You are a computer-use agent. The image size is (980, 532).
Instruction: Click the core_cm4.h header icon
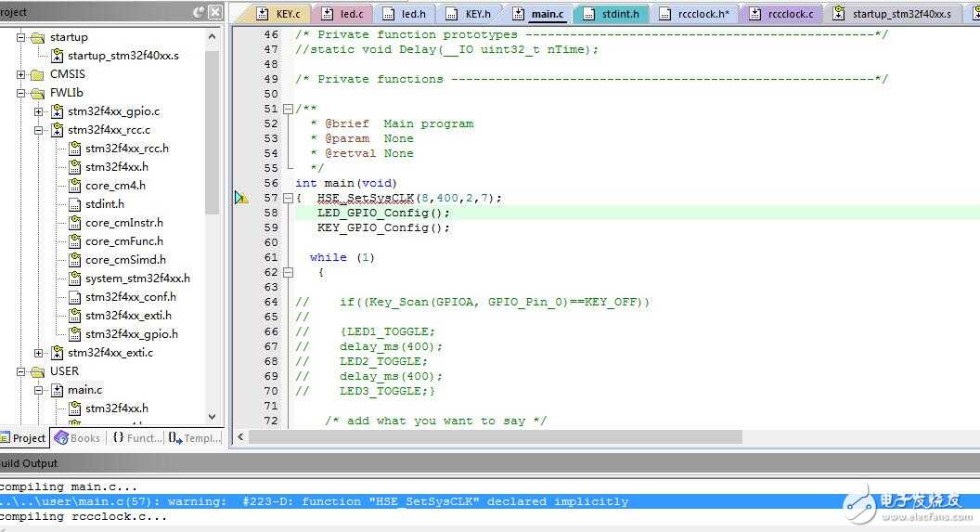[74, 186]
